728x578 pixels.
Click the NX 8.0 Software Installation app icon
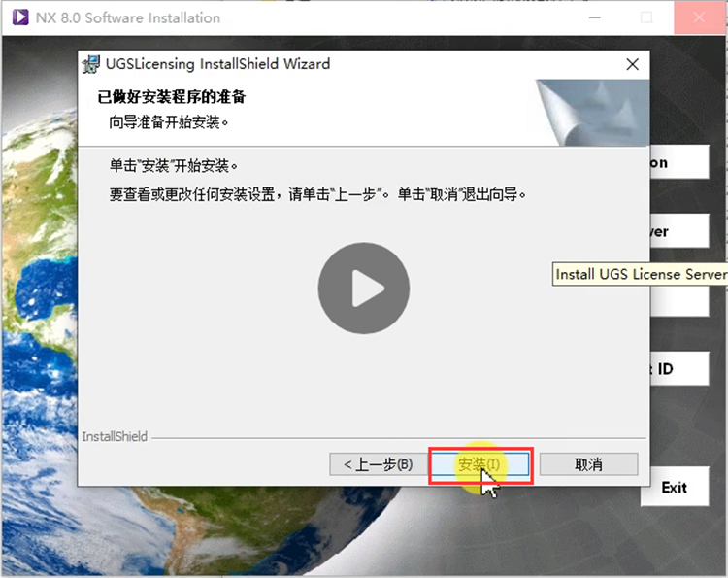[x=20, y=17]
